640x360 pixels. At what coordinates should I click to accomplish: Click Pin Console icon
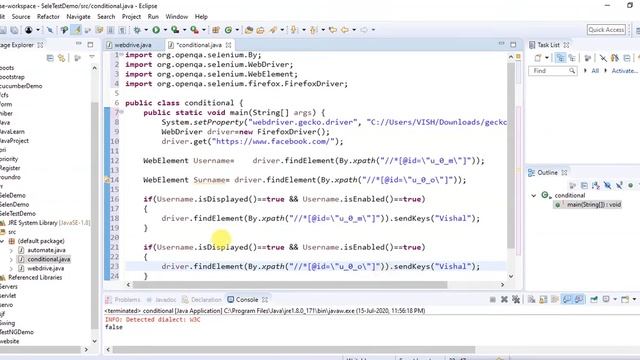click(594, 300)
